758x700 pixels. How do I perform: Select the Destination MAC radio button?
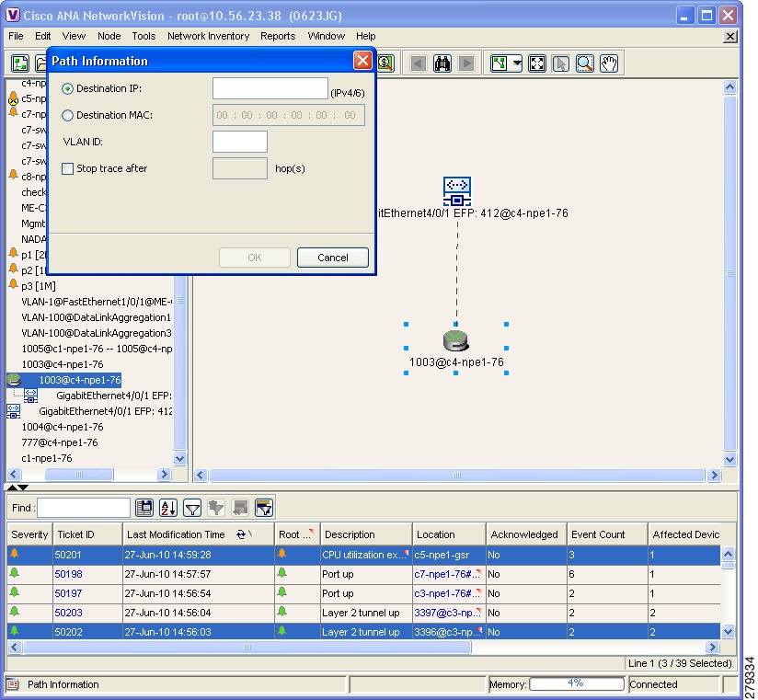68,115
